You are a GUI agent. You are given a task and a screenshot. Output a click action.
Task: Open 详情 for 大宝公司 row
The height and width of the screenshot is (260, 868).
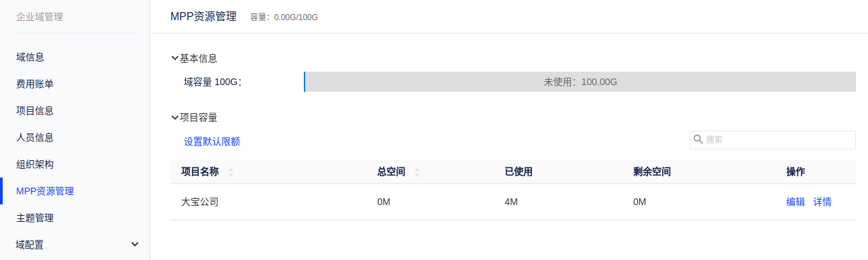pyautogui.click(x=822, y=202)
